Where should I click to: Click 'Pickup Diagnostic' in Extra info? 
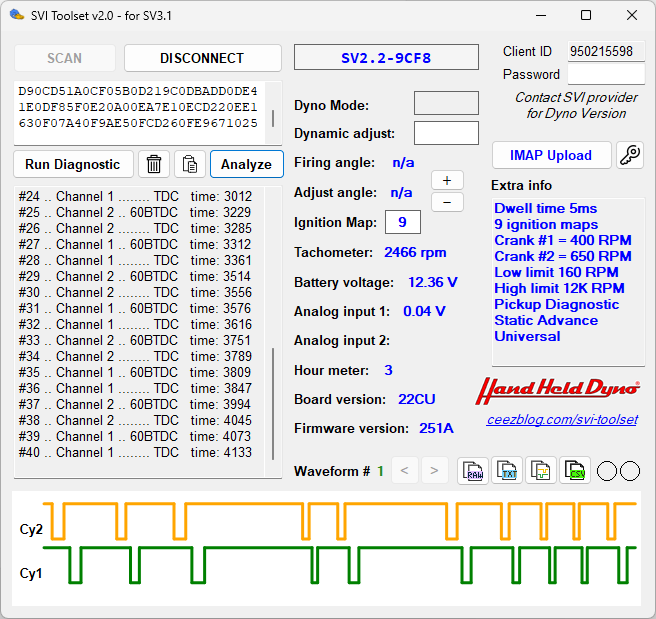click(x=556, y=304)
